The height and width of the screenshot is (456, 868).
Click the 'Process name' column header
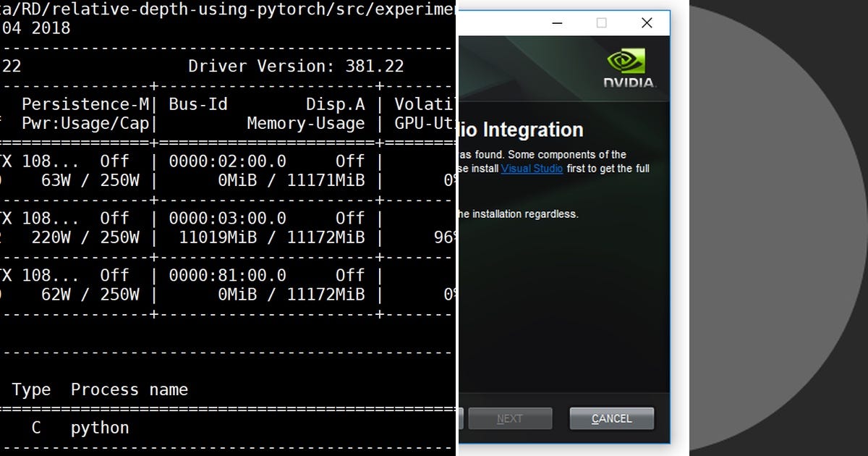tap(129, 390)
